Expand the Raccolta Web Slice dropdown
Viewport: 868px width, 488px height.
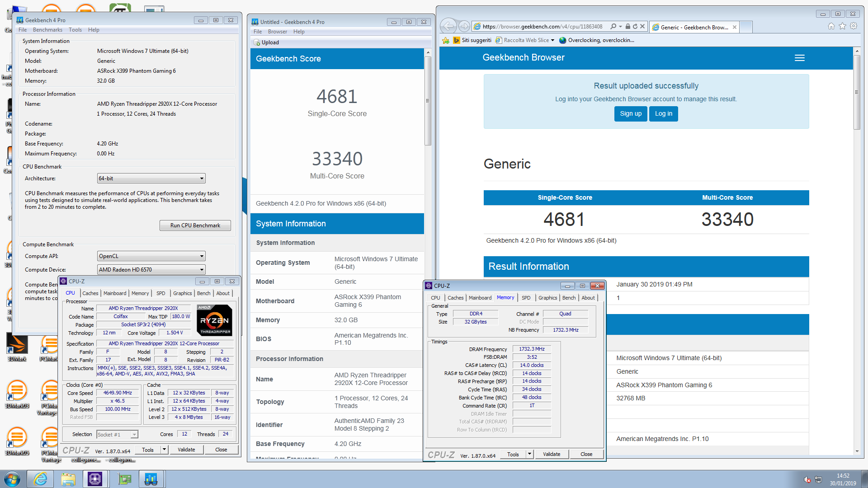click(552, 40)
